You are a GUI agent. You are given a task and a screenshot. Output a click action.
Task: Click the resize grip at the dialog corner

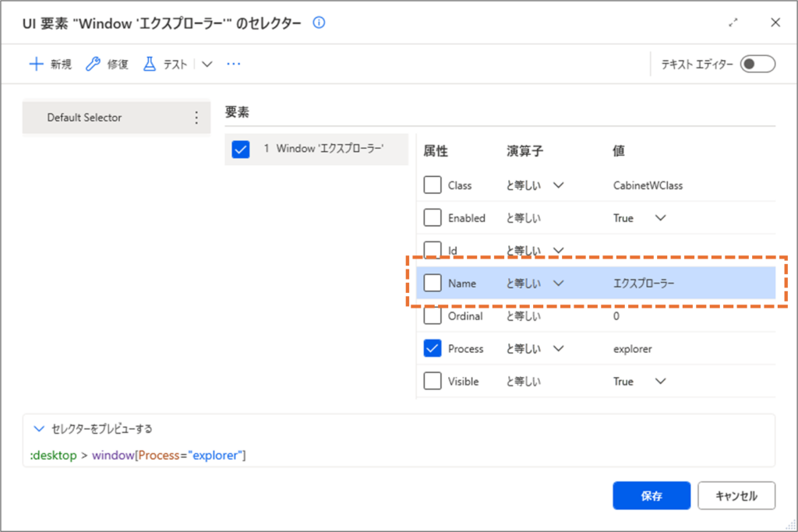[790, 524]
